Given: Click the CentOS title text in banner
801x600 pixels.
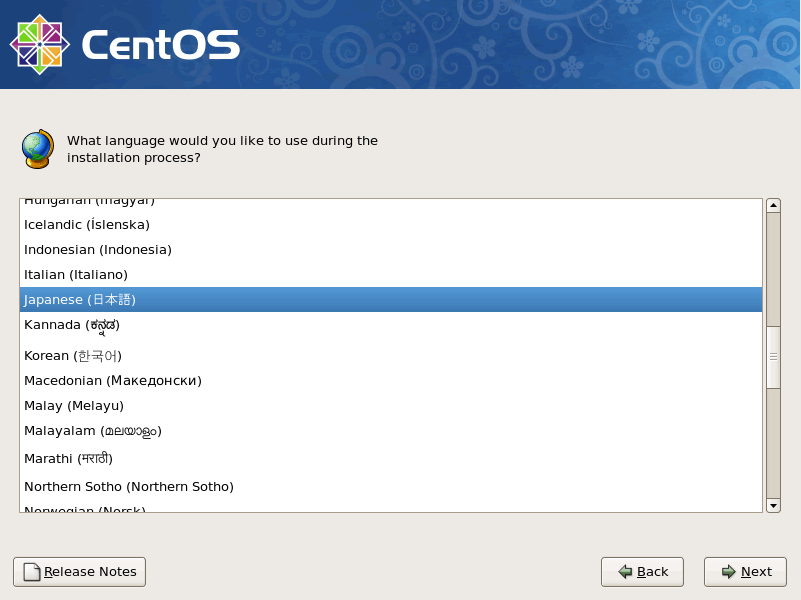Looking at the screenshot, I should click(x=160, y=44).
